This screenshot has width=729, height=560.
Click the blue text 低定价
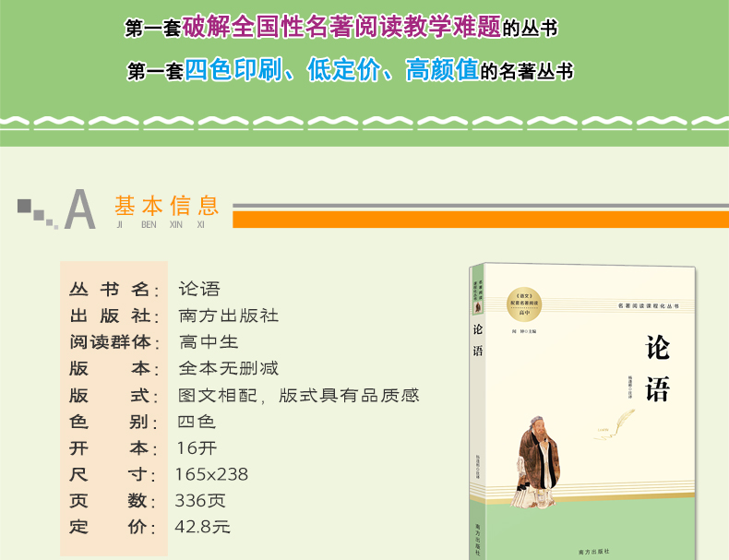[343, 70]
